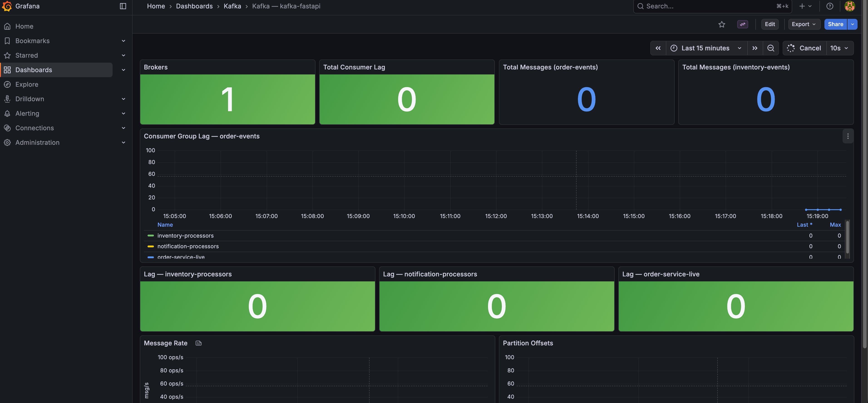
Task: Click Total Messages (inventory-events) title
Action: point(736,67)
